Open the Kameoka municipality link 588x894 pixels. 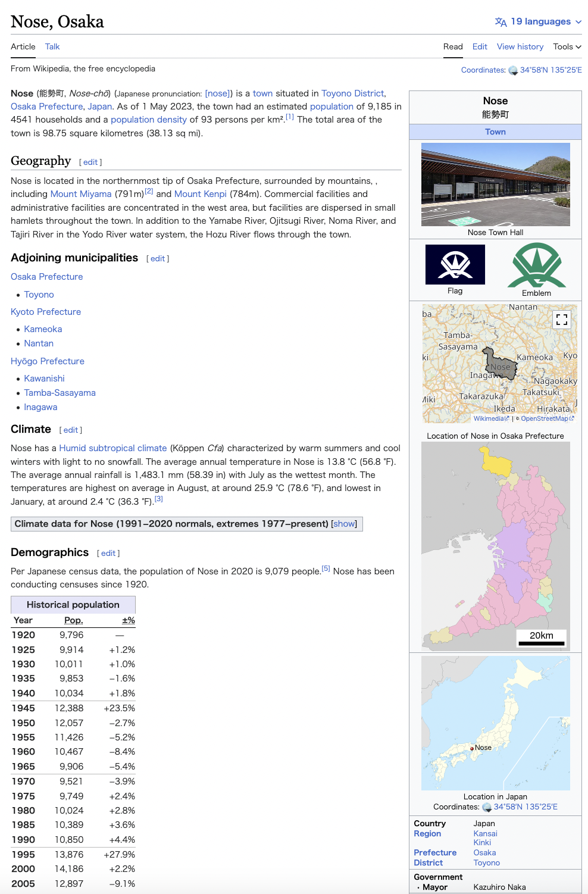[43, 329]
